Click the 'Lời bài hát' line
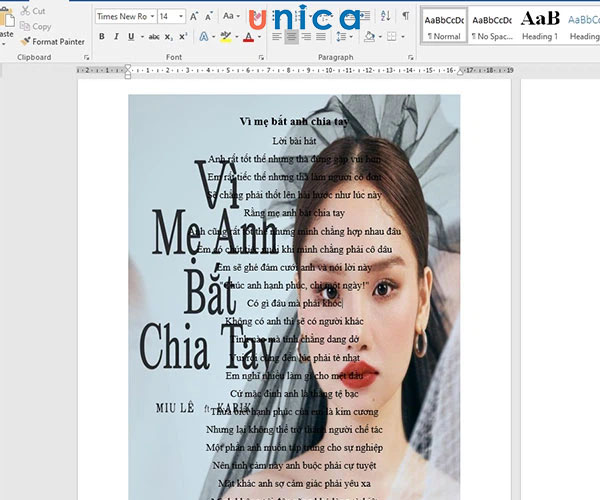Image resolution: width=600 pixels, height=500 pixels. 294,141
